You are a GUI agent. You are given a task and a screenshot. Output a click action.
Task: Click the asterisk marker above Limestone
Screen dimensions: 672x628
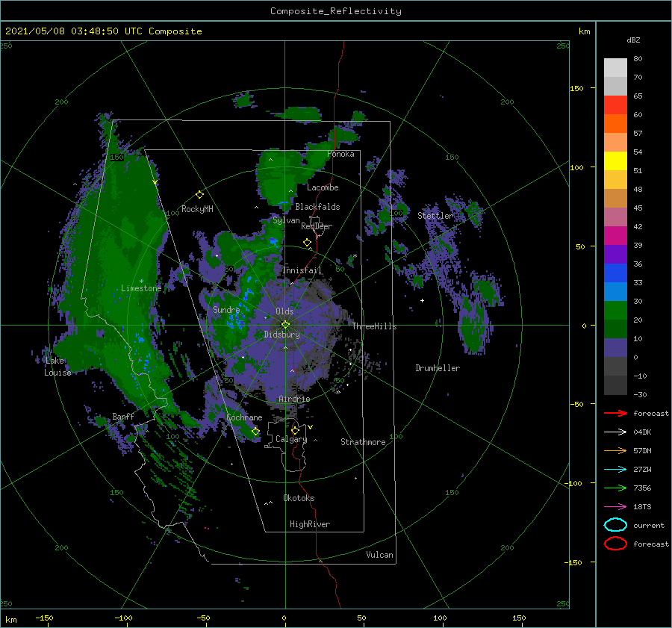[141, 282]
